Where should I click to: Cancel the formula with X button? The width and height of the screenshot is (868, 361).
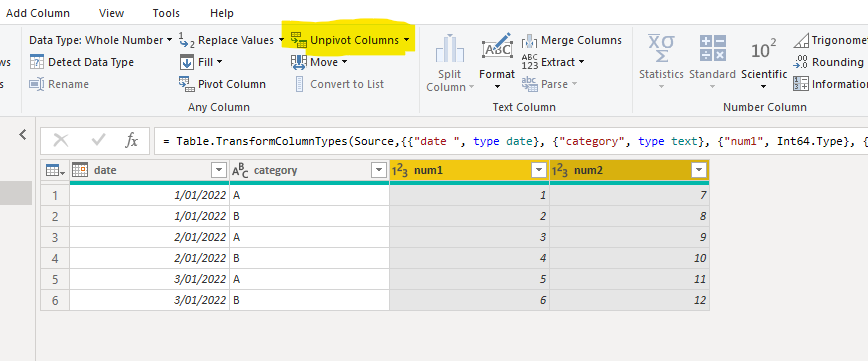[x=60, y=141]
